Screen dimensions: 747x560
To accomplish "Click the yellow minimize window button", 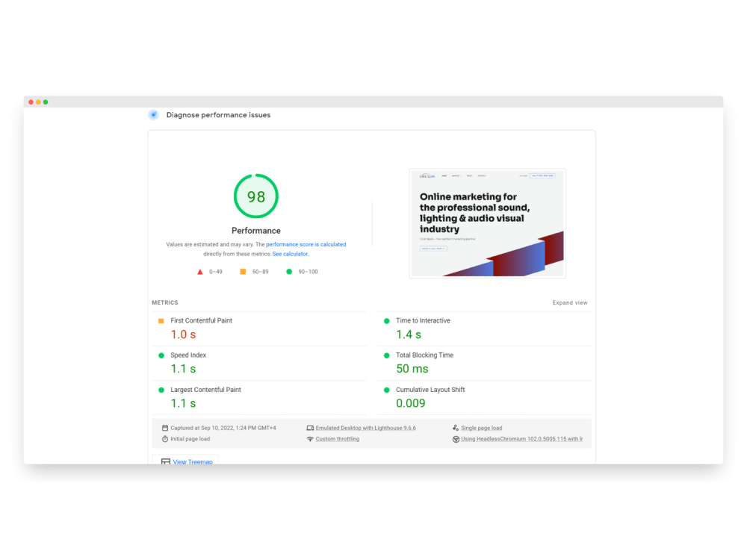I will pyautogui.click(x=38, y=102).
